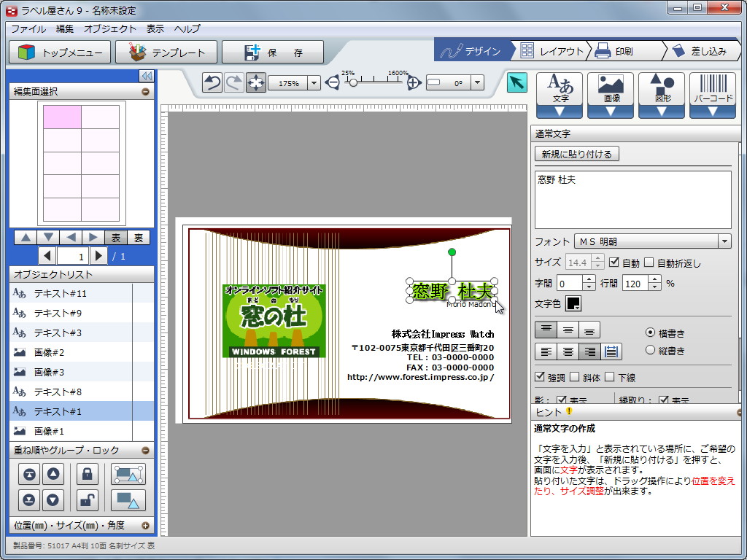The height and width of the screenshot is (560, 747).
Task: Increase the 行間 spinner value
Action: click(x=655, y=279)
